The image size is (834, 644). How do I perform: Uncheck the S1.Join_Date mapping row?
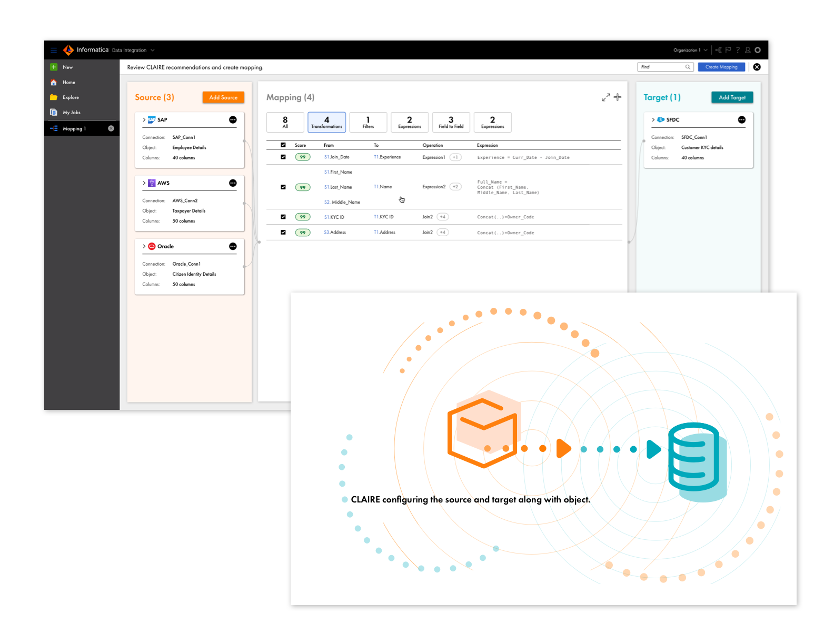point(283,157)
